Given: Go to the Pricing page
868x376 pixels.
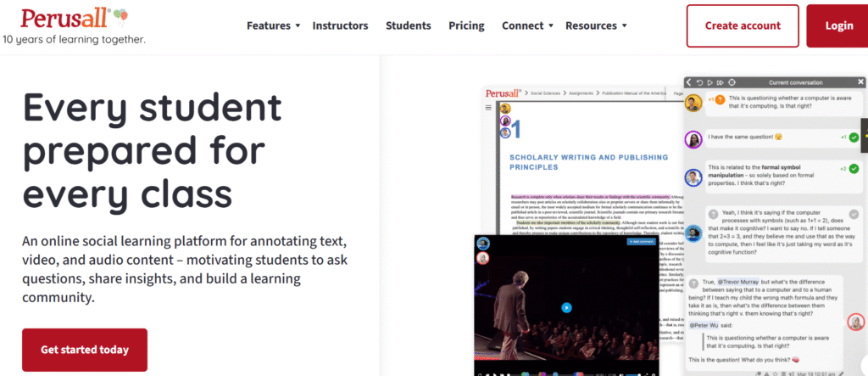Looking at the screenshot, I should (466, 25).
